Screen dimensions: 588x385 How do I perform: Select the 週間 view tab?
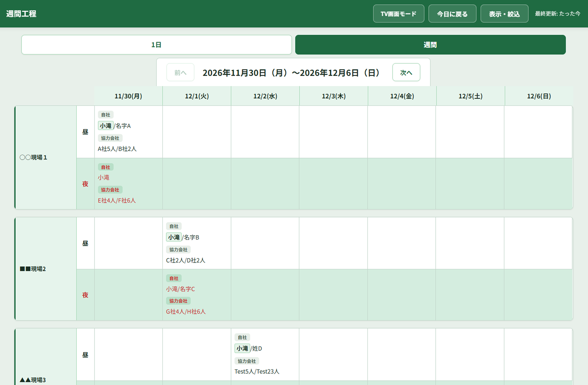point(430,45)
